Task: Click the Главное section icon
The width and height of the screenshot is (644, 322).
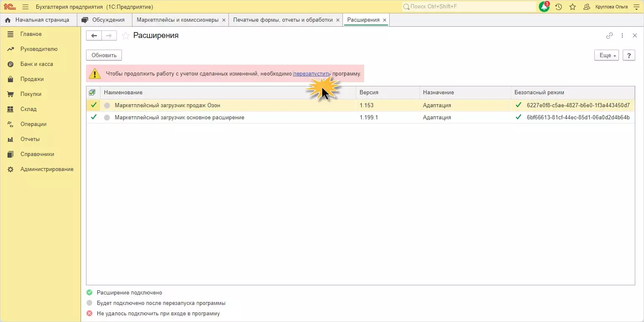Action: tap(10, 34)
